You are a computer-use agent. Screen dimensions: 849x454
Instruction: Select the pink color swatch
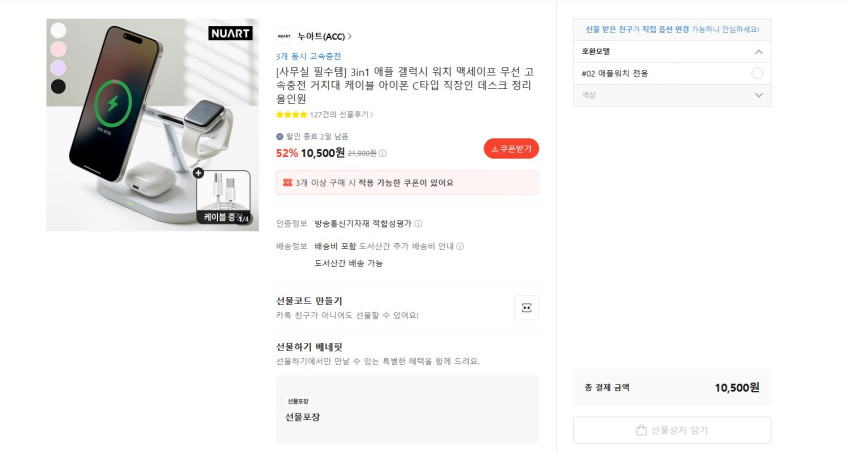click(x=58, y=48)
